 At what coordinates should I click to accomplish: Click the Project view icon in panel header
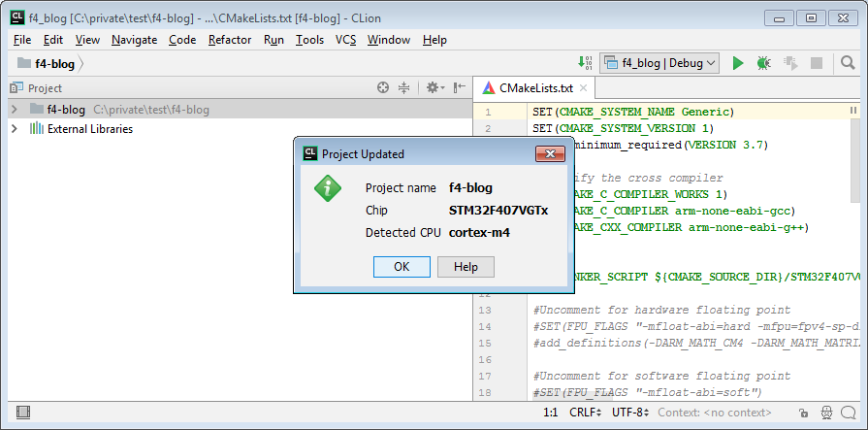tap(16, 87)
